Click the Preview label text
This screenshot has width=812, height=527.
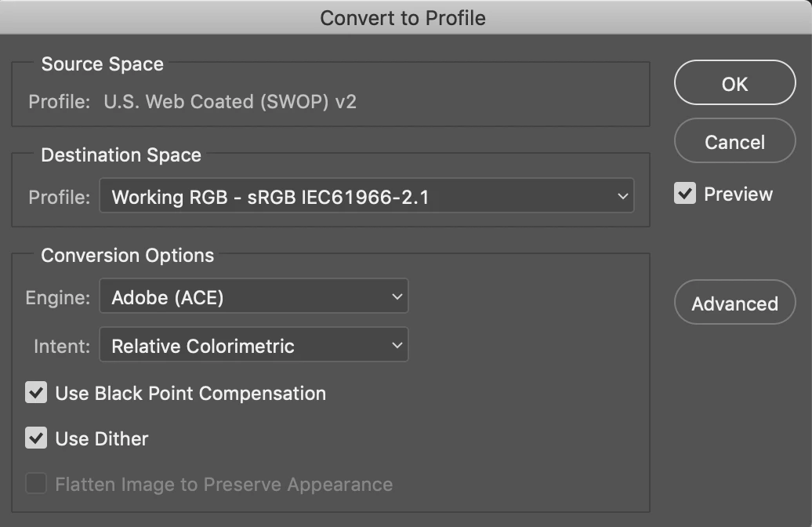tap(738, 194)
